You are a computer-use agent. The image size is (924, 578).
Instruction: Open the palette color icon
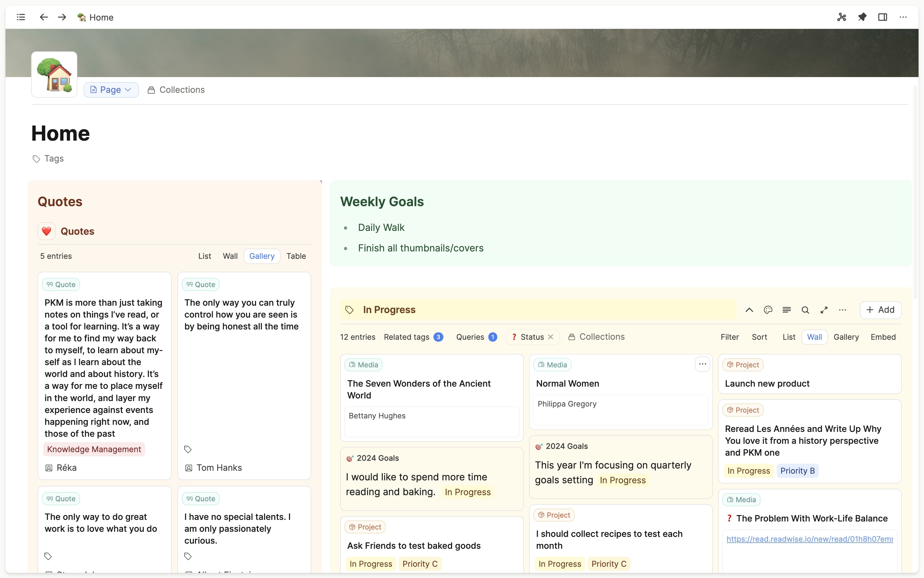768,310
